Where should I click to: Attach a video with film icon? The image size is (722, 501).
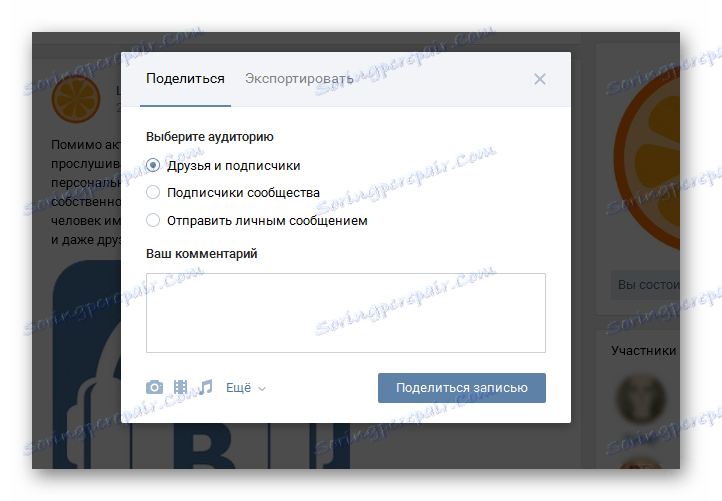pos(180,387)
